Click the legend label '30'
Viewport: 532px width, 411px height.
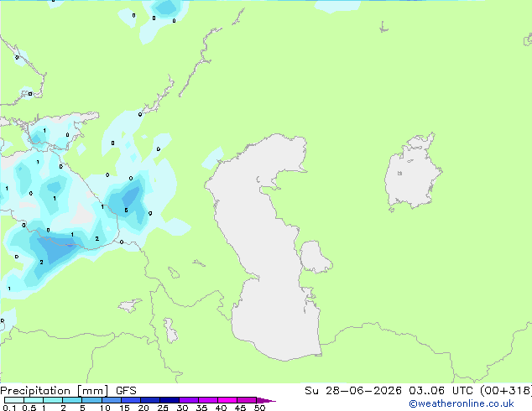click(182, 408)
